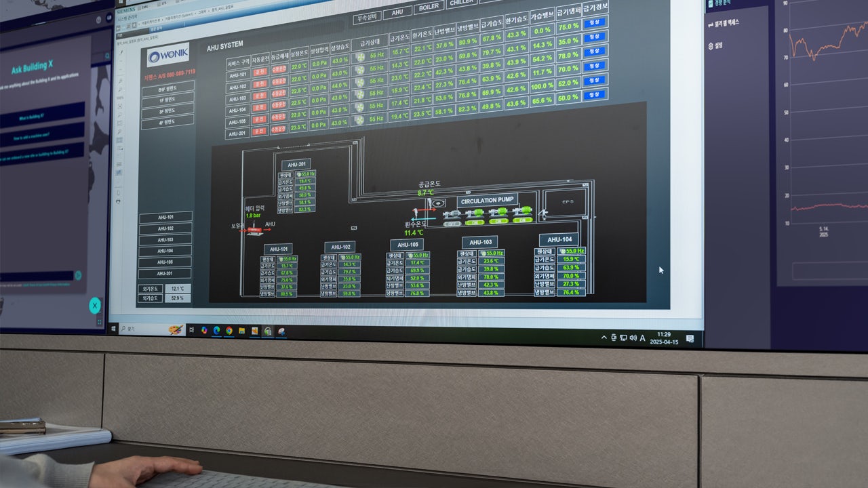
Task: Expand hidden icons in the system tray
Action: point(604,338)
